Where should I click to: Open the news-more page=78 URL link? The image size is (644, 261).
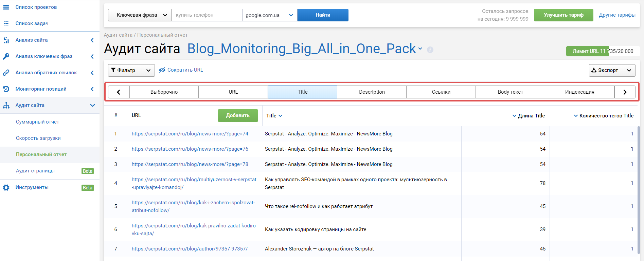(x=190, y=164)
